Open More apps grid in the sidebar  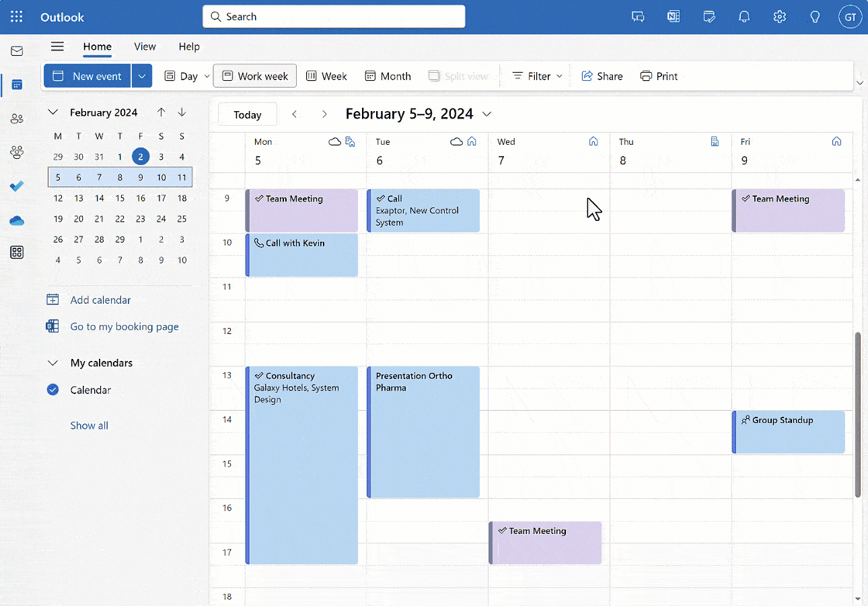(17, 252)
